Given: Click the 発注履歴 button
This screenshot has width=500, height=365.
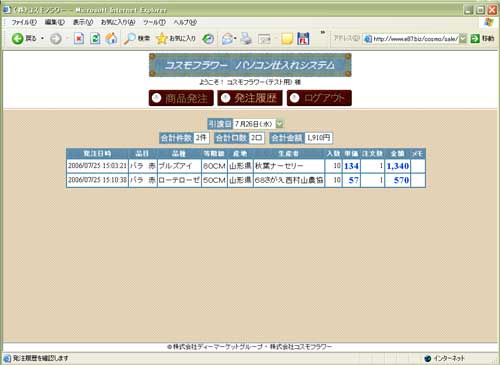Looking at the screenshot, I should click(250, 98).
